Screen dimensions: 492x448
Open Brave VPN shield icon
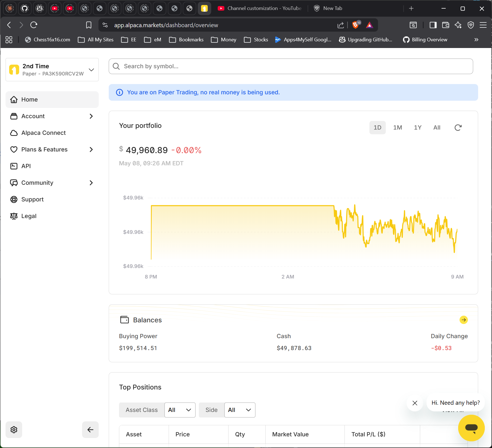point(471,25)
